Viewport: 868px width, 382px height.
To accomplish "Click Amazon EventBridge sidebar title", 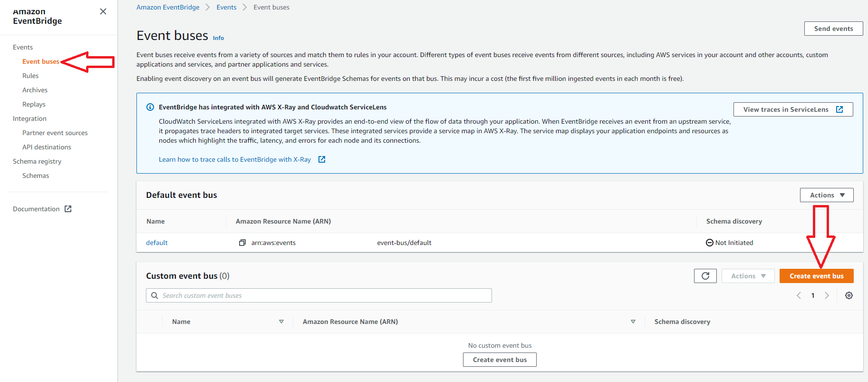I will coord(38,16).
